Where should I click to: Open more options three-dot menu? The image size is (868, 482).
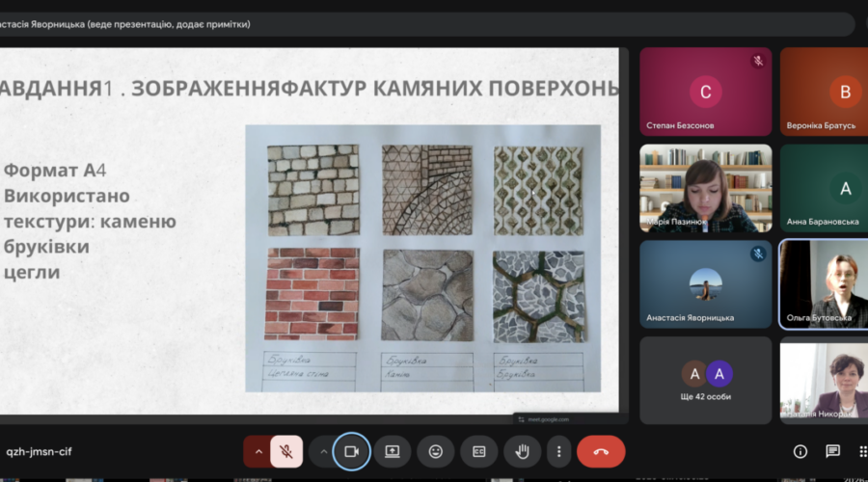[559, 451]
